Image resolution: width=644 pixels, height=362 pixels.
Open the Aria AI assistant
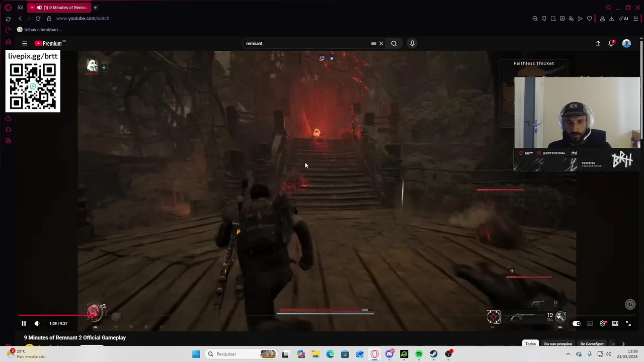[624, 19]
